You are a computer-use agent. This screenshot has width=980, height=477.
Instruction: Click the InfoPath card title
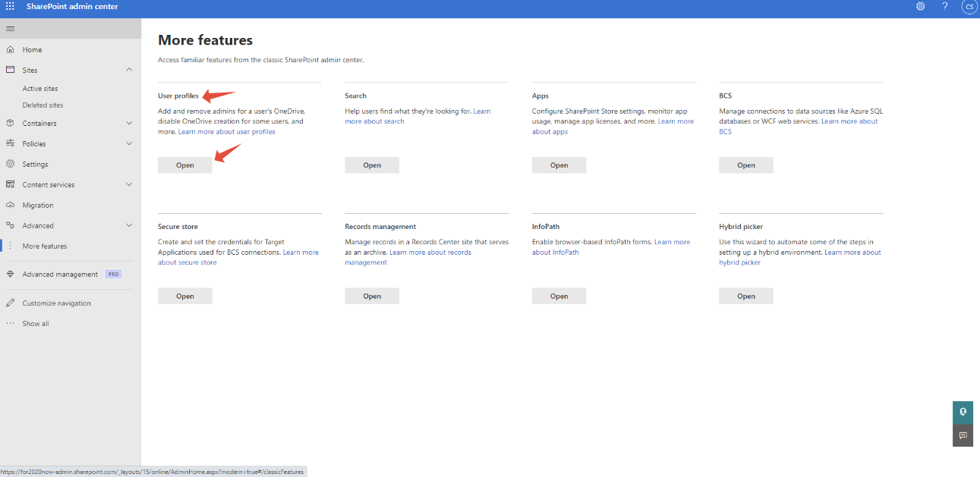click(x=546, y=227)
